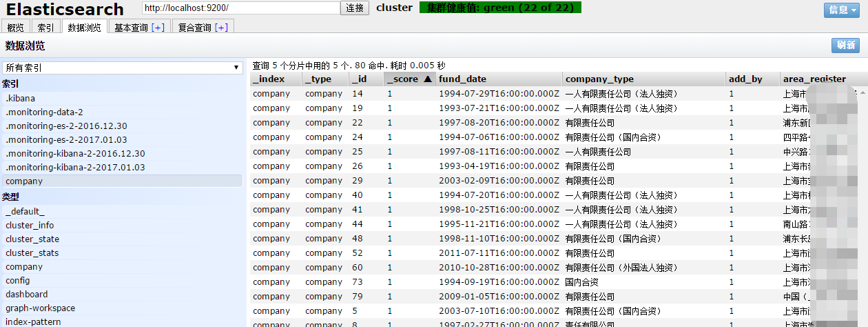Add a new 基本查询 tab with [+]
This screenshot has width=868, height=327.
tap(158, 28)
